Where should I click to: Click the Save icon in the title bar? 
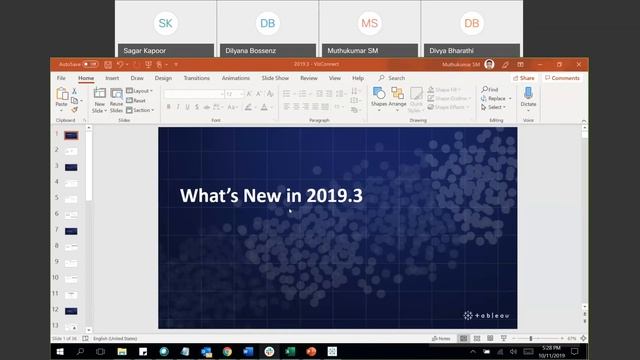108,64
